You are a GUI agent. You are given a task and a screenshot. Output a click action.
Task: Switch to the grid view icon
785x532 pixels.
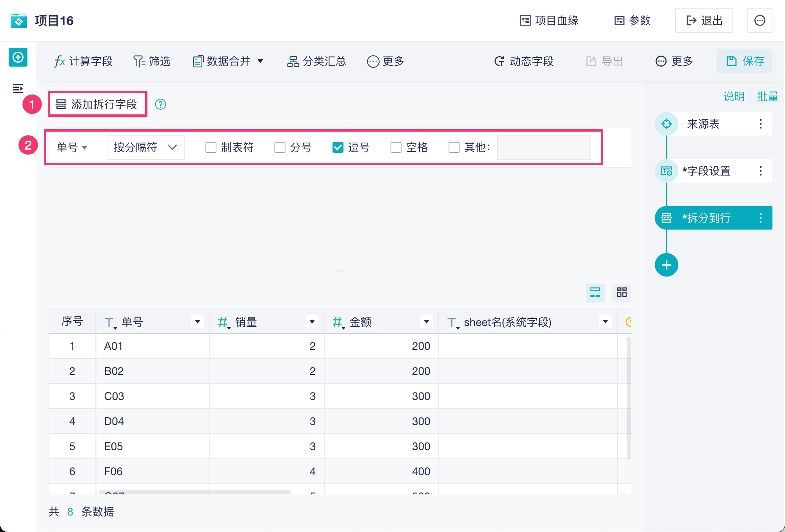621,292
